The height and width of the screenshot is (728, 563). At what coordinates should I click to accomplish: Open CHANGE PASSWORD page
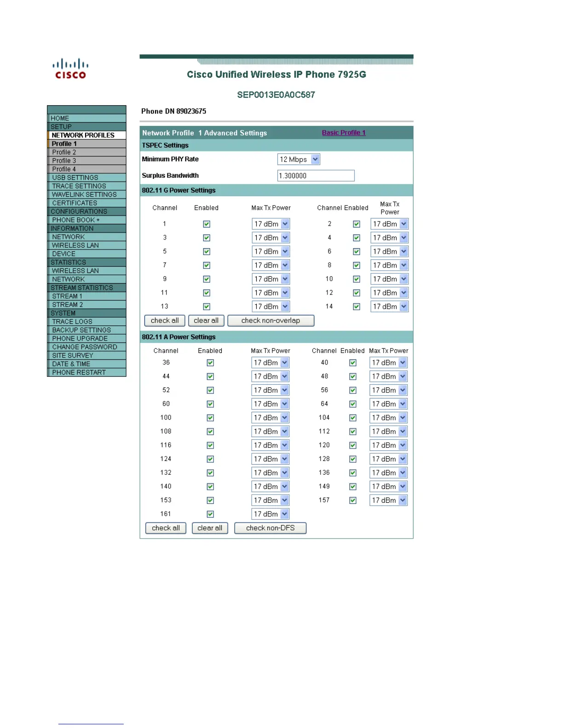[x=87, y=347]
